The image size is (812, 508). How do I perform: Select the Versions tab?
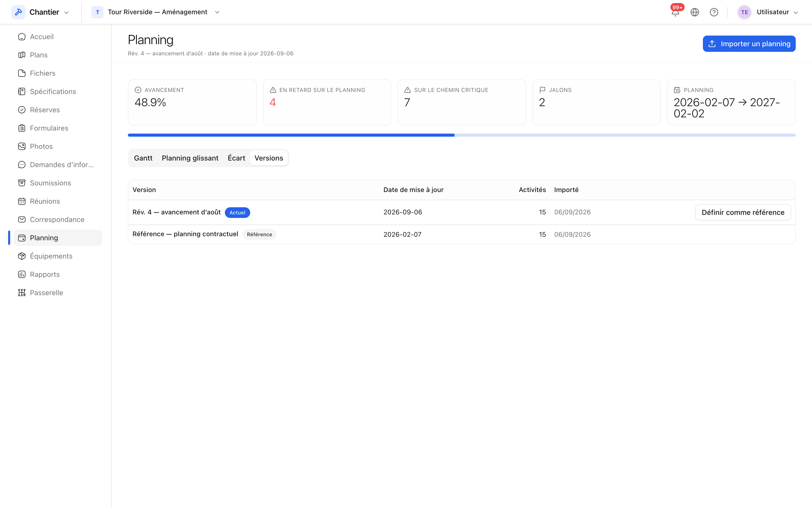269,158
